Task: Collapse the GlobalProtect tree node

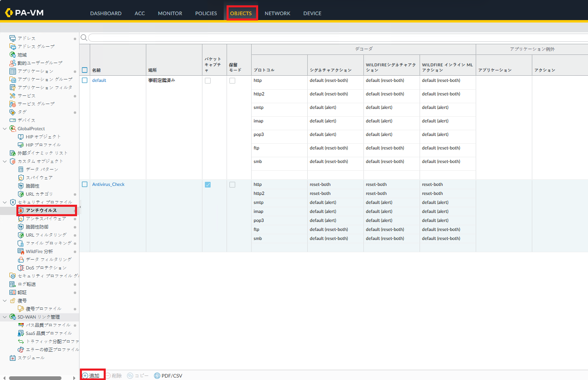Action: (5, 129)
